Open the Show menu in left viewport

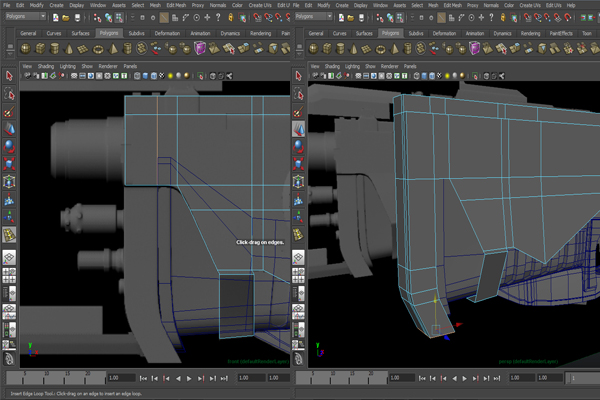(87, 66)
